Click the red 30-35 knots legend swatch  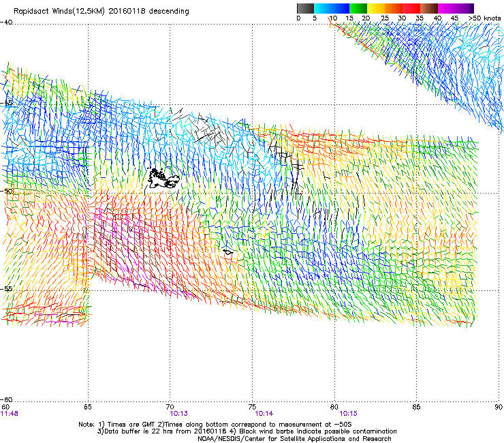pos(411,8)
